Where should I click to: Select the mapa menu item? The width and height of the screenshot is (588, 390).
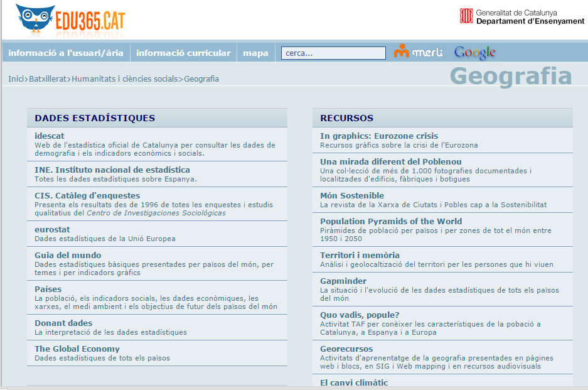[255, 53]
